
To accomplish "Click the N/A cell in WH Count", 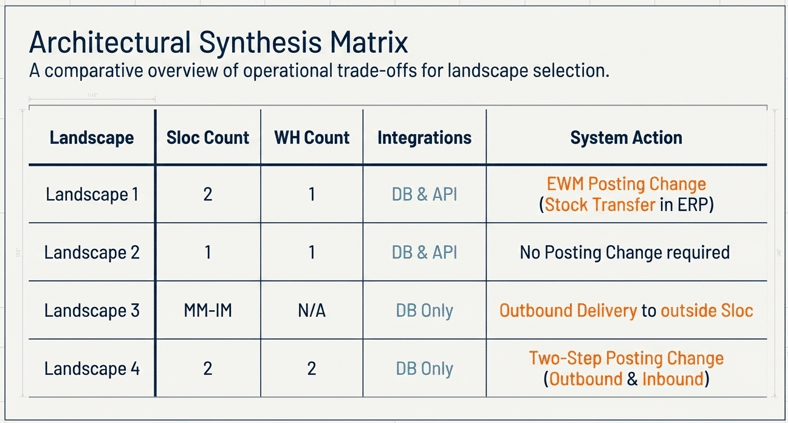I will pyautogui.click(x=311, y=310).
